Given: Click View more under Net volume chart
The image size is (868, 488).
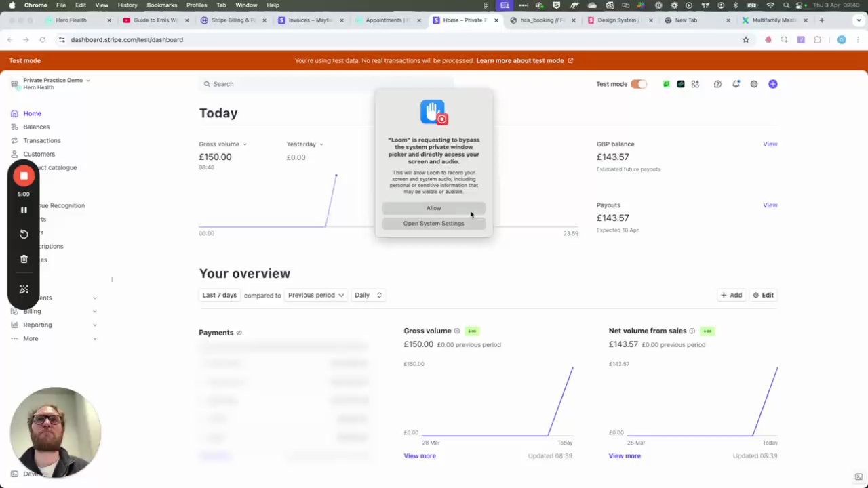Looking at the screenshot, I should pos(625,455).
